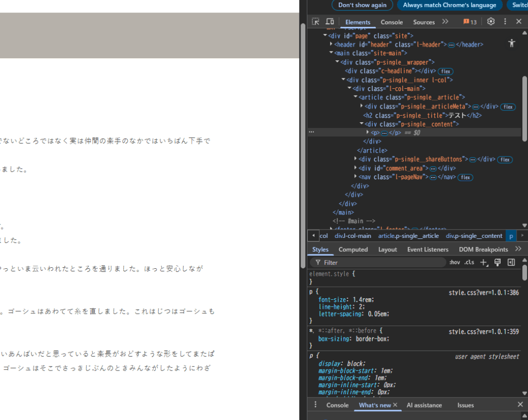The image size is (528, 420).
Task: Switch to the Console panel tab
Action: point(391,22)
